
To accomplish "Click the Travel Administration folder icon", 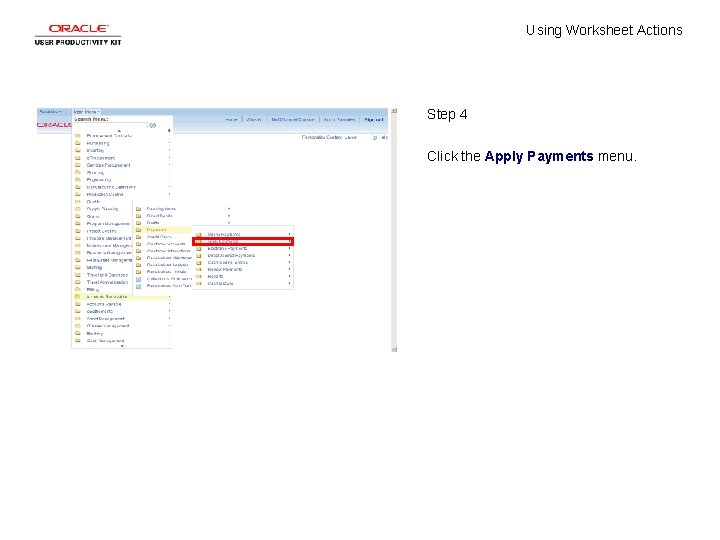I will 78,282.
